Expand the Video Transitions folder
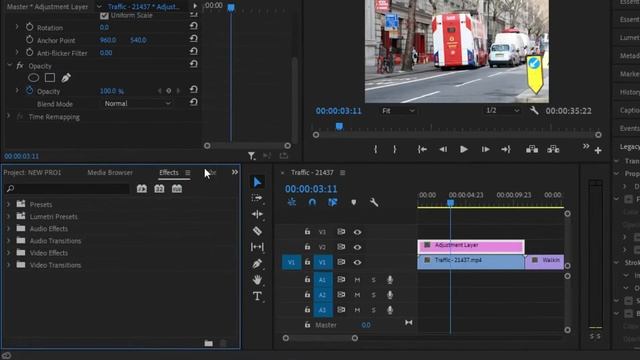 [x=8, y=265]
